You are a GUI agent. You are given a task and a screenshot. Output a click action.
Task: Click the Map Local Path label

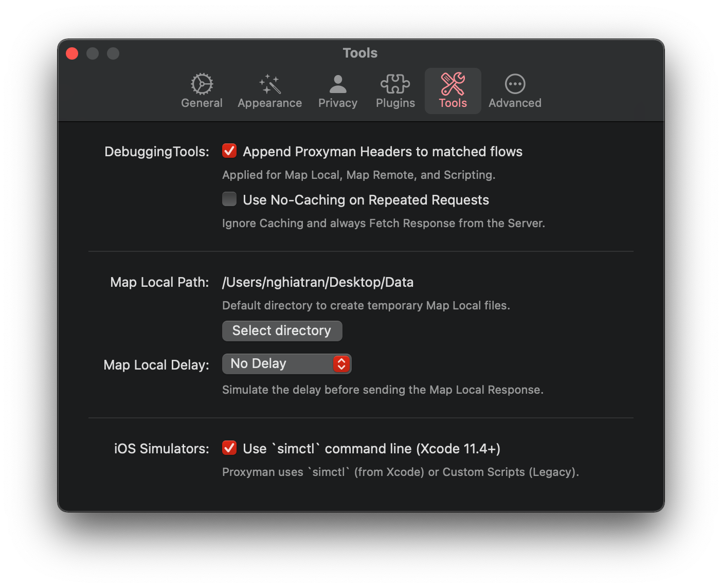pyautogui.click(x=159, y=282)
